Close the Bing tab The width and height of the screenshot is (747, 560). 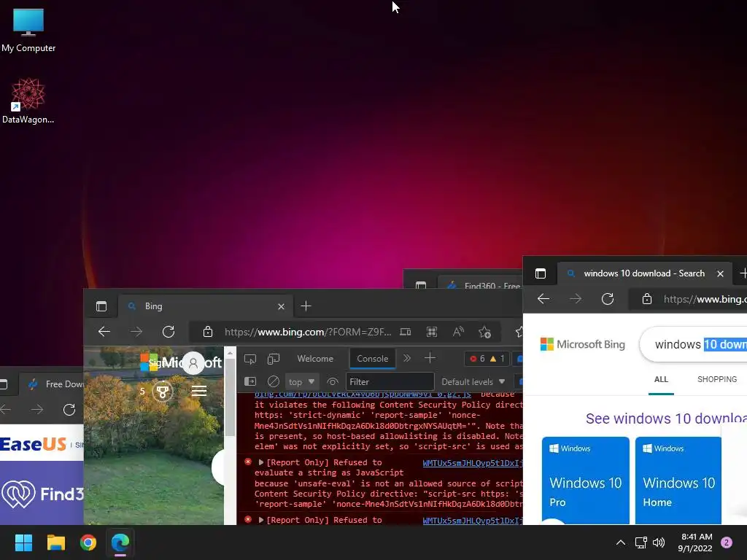[x=281, y=307]
